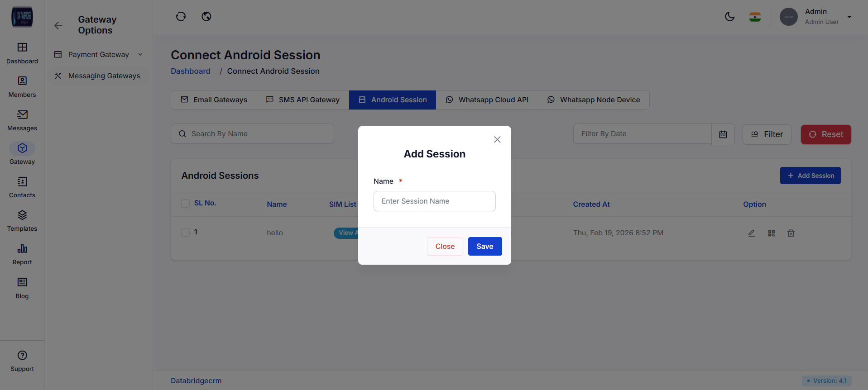
Task: Open the India flag language selector
Action: click(x=755, y=17)
